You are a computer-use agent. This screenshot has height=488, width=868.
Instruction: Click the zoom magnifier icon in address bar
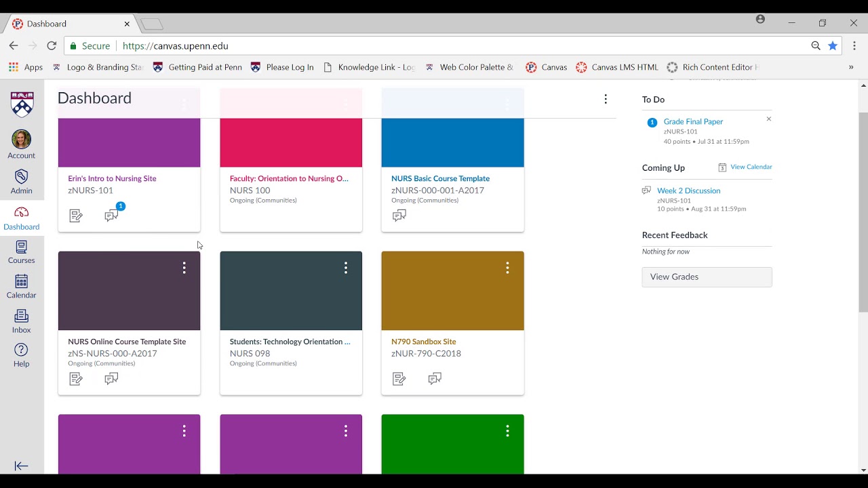816,45
